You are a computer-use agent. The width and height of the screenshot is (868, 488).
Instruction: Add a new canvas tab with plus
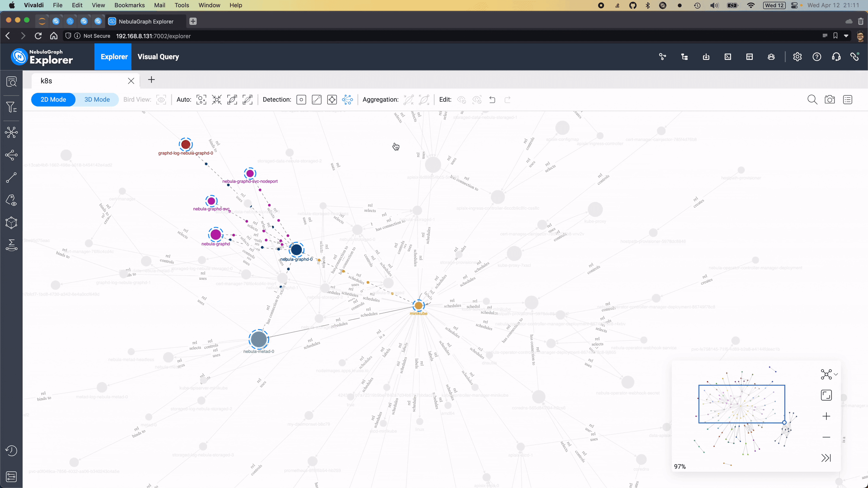(151, 80)
